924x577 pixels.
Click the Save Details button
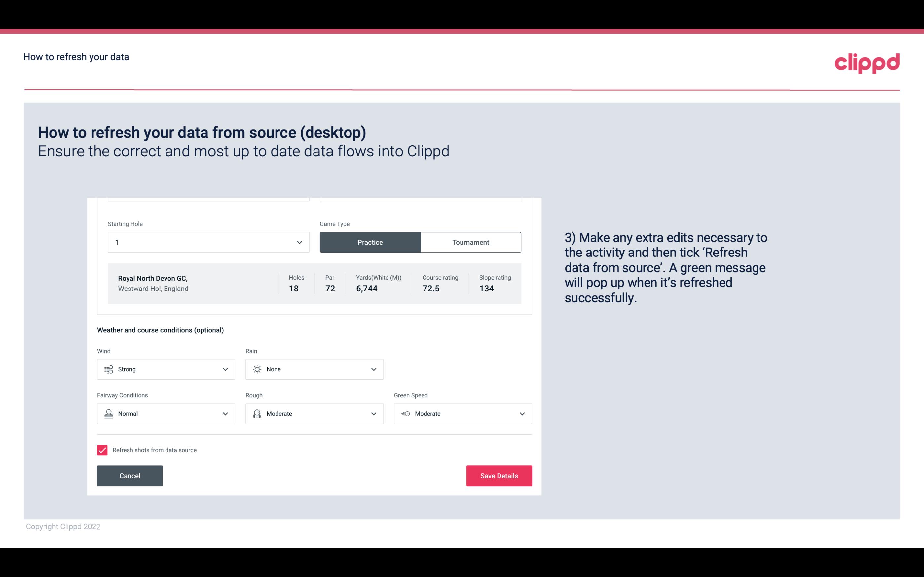(x=499, y=475)
